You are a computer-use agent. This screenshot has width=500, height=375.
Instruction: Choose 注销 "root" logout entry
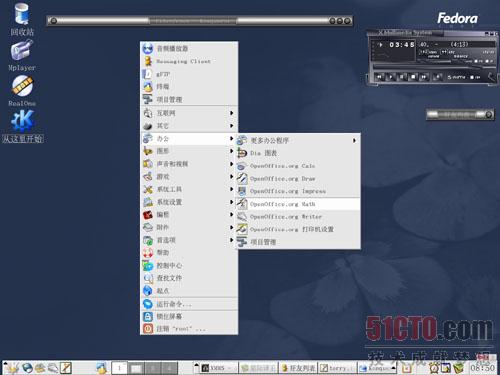pyautogui.click(x=189, y=329)
